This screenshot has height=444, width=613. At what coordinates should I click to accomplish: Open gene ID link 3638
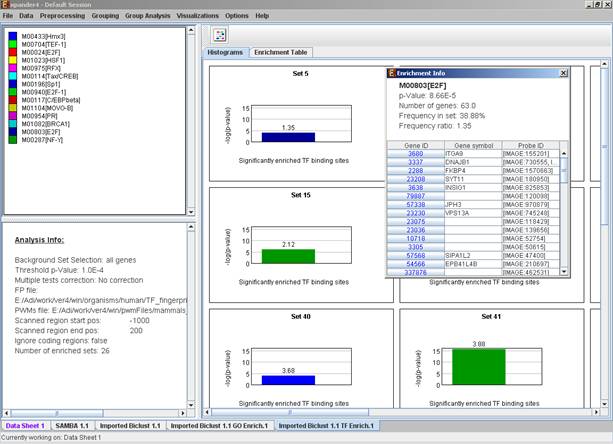coord(416,188)
